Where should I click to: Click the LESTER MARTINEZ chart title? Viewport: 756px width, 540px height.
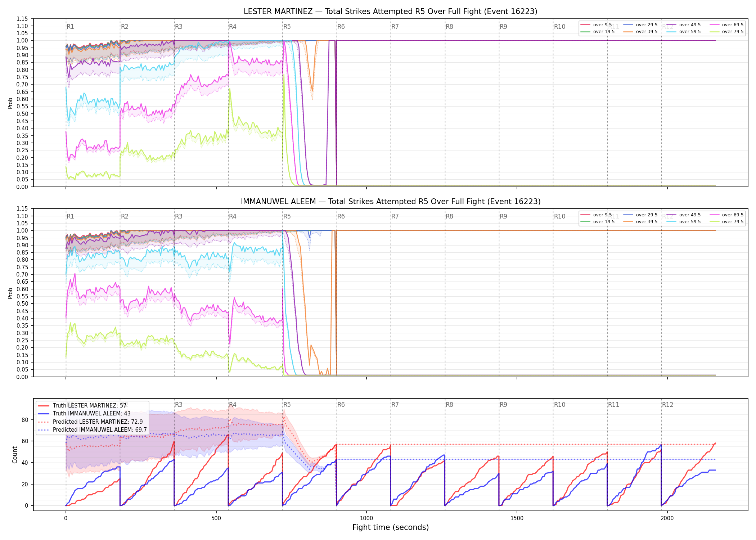pos(391,12)
